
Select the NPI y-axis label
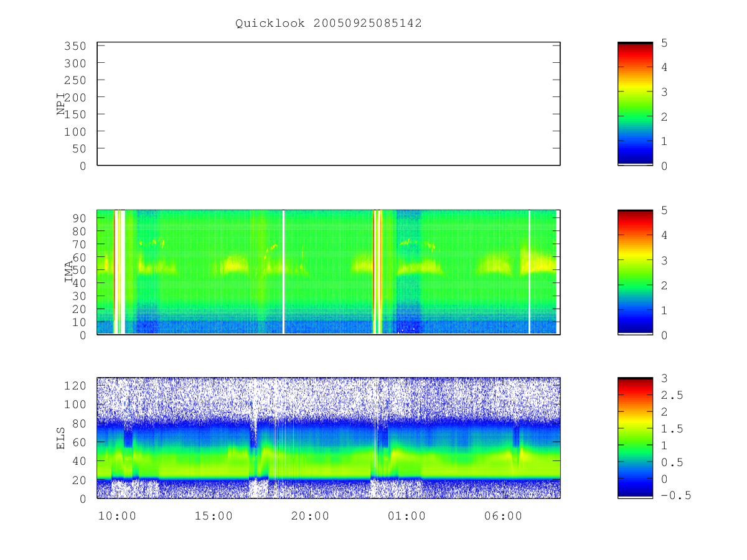(x=62, y=104)
